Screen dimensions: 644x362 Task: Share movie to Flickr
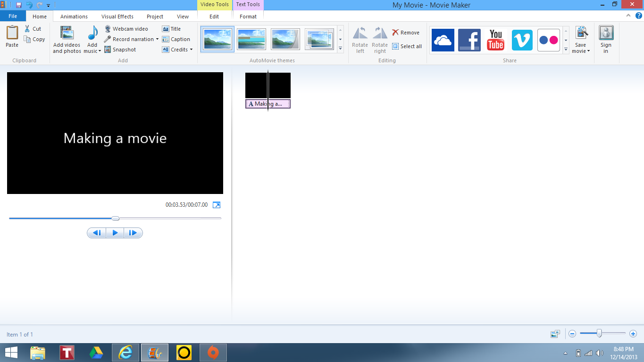click(x=549, y=40)
